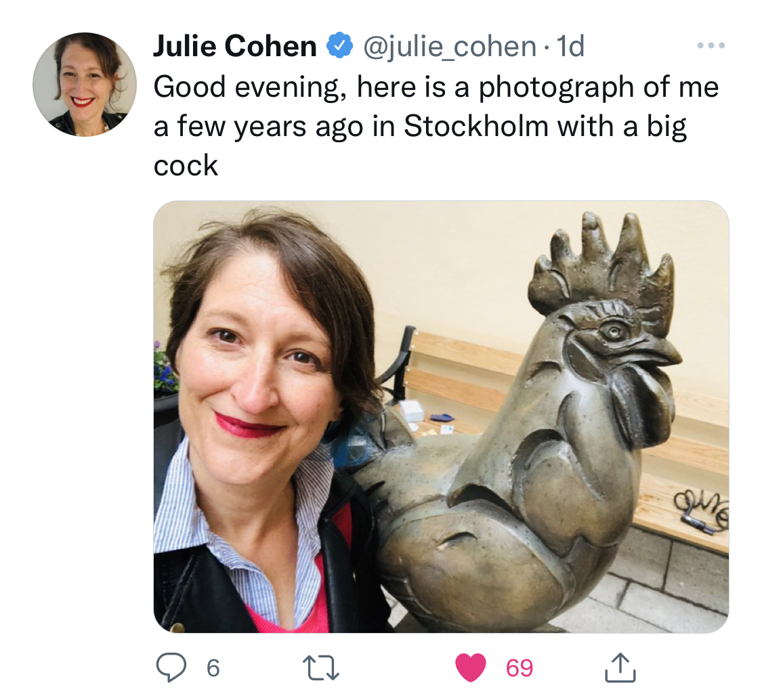
Task: Click the word 'photograph' in tweet
Action: pos(557,89)
